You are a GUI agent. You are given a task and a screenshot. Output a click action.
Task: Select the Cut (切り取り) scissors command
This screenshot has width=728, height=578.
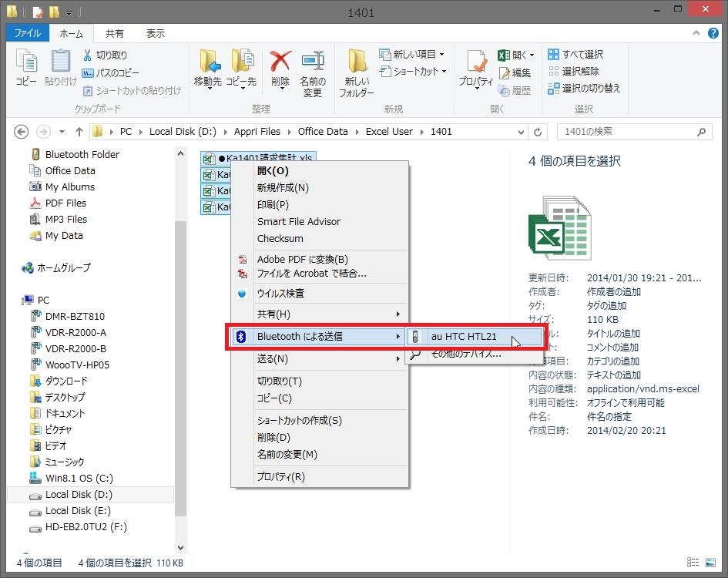coord(105,55)
